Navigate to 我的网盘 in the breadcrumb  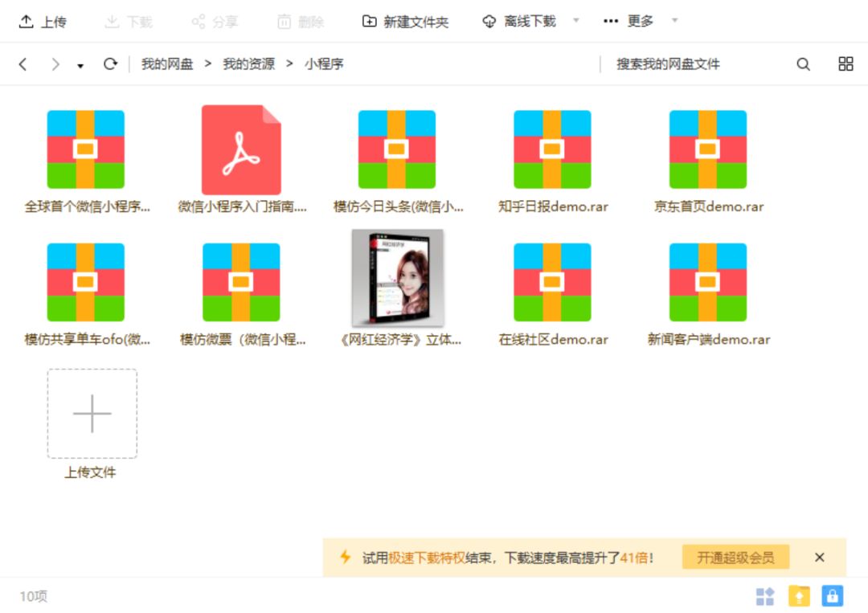pyautogui.click(x=167, y=64)
